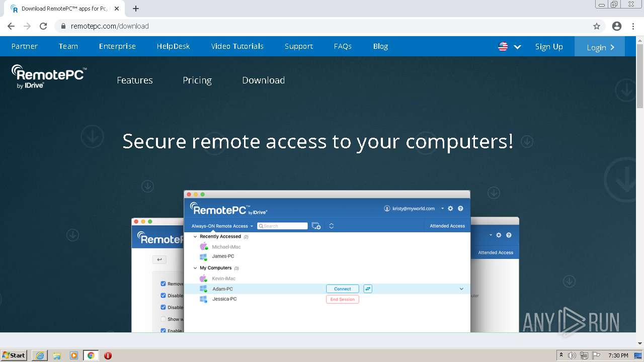Open the red Opera taskbar icon
644x362 pixels.
pyautogui.click(x=108, y=355)
